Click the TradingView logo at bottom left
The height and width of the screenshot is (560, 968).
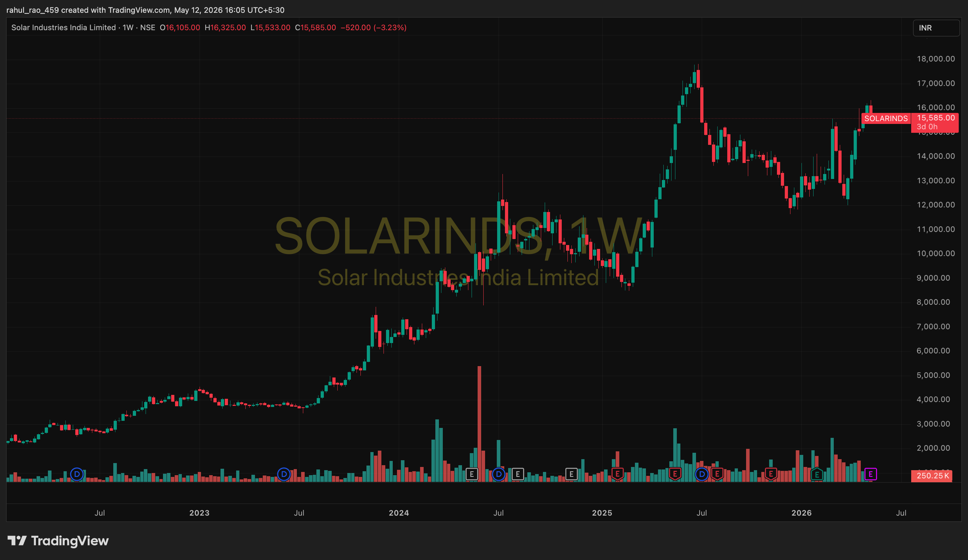58,541
